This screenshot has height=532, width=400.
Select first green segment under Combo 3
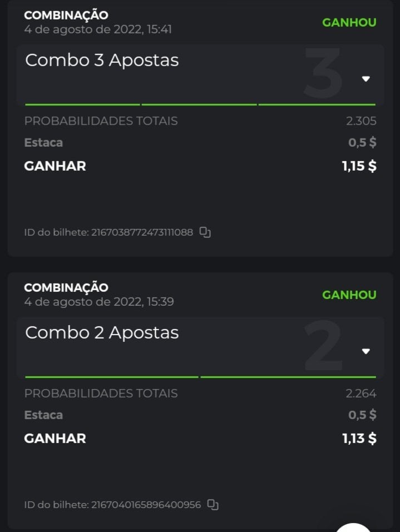[82, 104]
